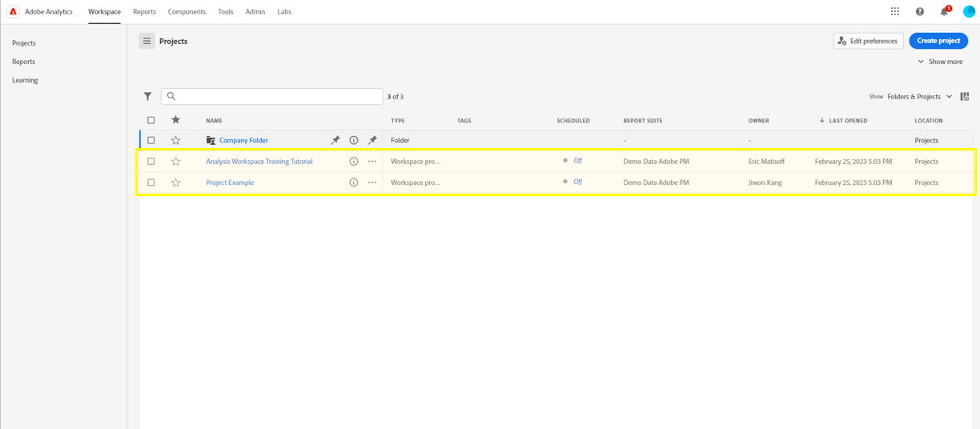Open the app switcher grid icon

pyautogui.click(x=895, y=11)
